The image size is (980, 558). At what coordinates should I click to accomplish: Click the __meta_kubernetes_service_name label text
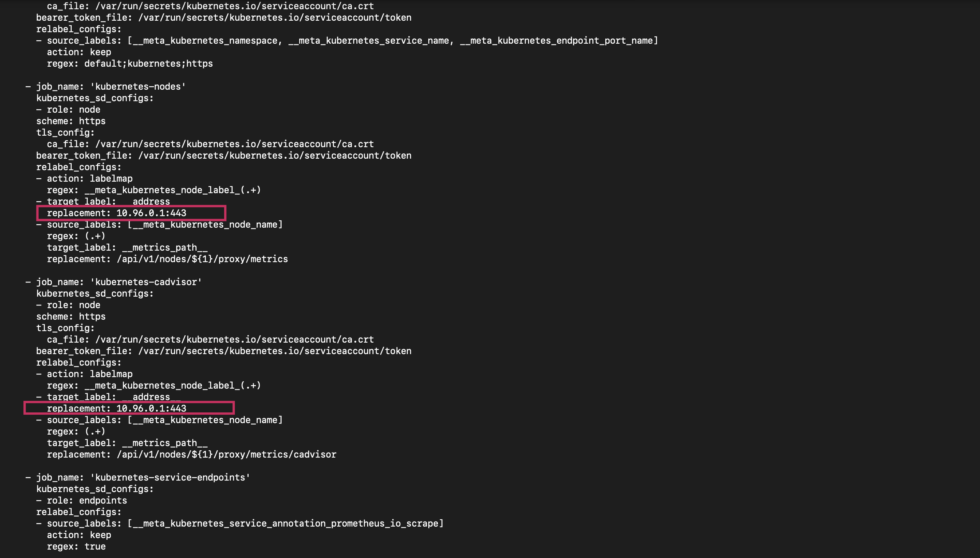coord(368,41)
